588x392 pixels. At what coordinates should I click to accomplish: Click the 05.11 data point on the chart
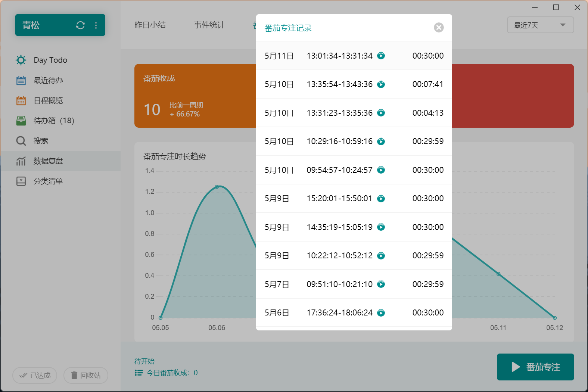498,274
